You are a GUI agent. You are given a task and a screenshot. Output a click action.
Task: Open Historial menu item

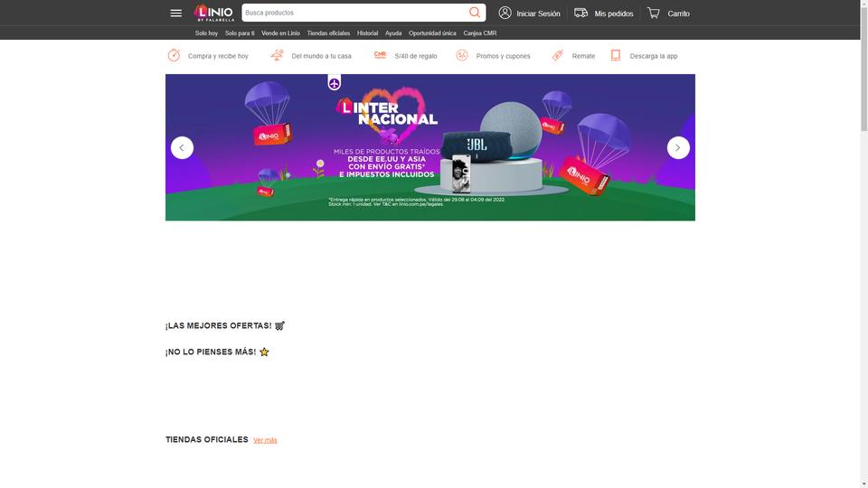click(x=368, y=33)
